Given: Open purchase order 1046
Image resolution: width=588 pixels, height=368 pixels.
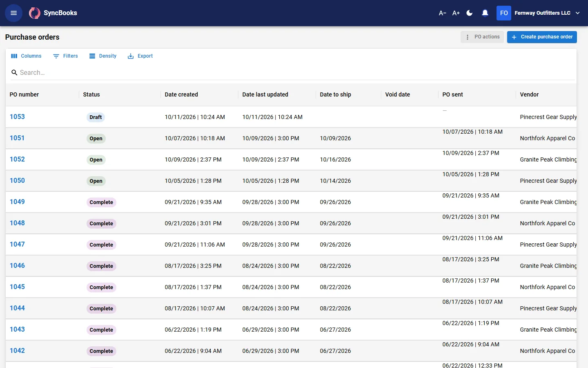Looking at the screenshot, I should click(17, 266).
